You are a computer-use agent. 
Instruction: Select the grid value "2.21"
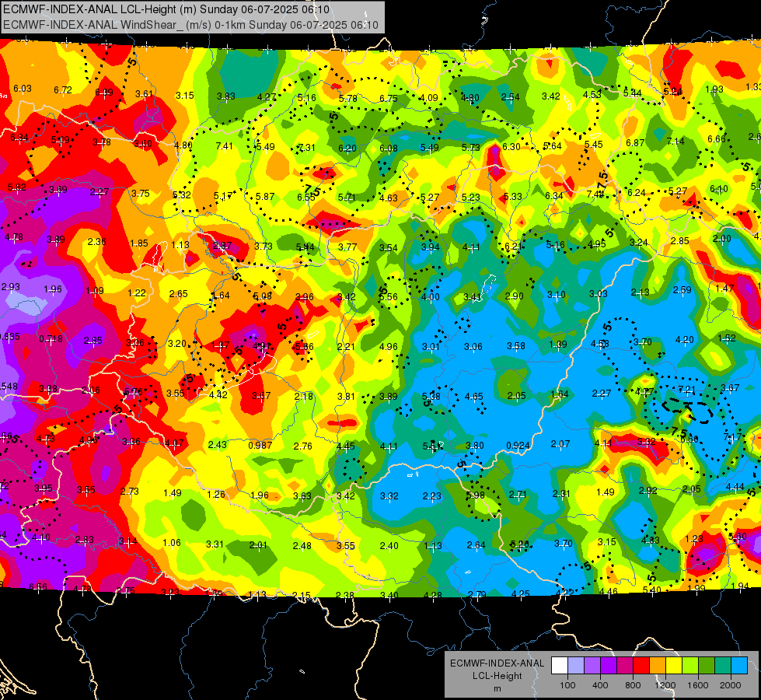coord(346,347)
